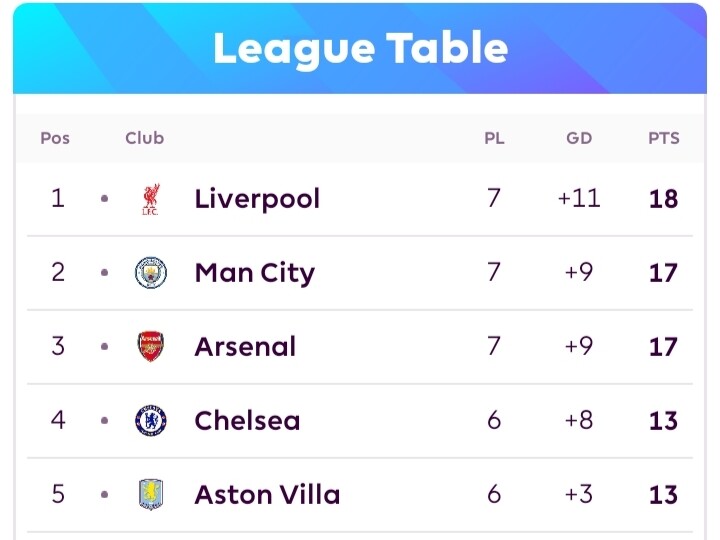Screen dimensions: 720x540
Task: Click the position dot beside Man City
Action: coord(104,272)
